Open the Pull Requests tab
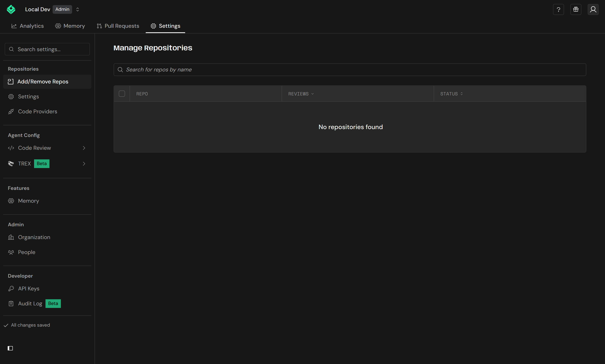This screenshot has width=605, height=364. 118,26
